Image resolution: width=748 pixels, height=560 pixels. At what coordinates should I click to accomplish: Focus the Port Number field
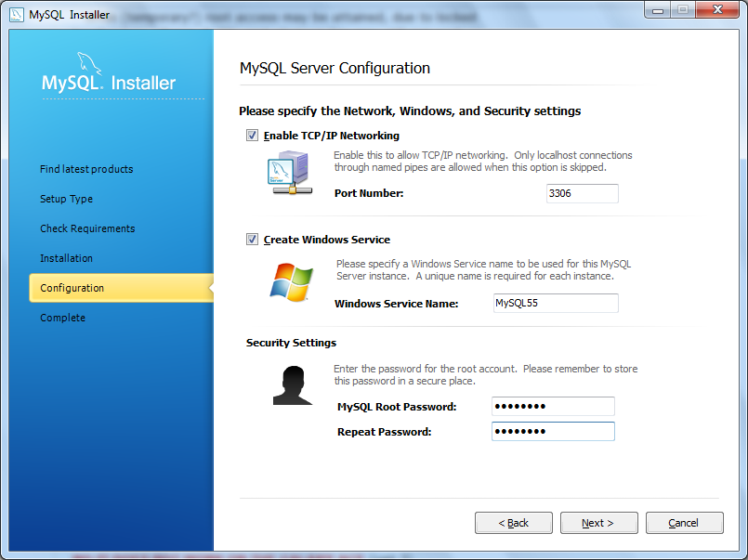pyautogui.click(x=583, y=193)
